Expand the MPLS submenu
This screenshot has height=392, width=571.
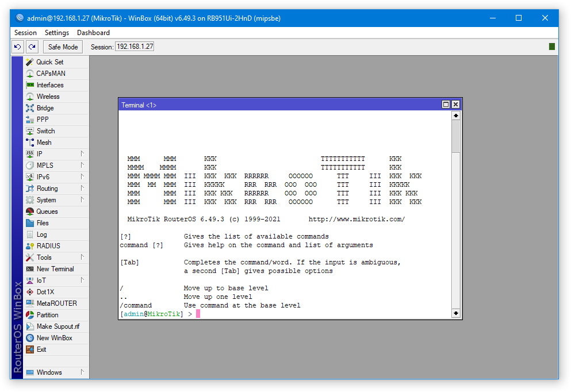(82, 165)
